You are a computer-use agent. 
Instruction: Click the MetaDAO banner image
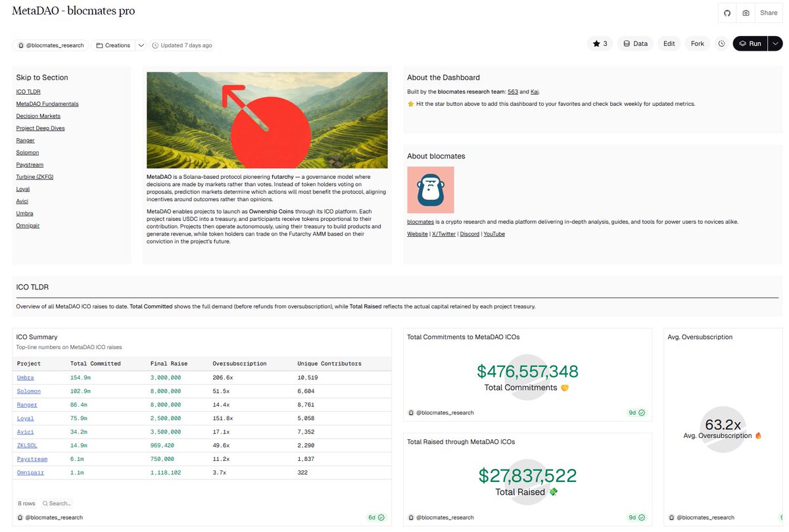(x=267, y=120)
